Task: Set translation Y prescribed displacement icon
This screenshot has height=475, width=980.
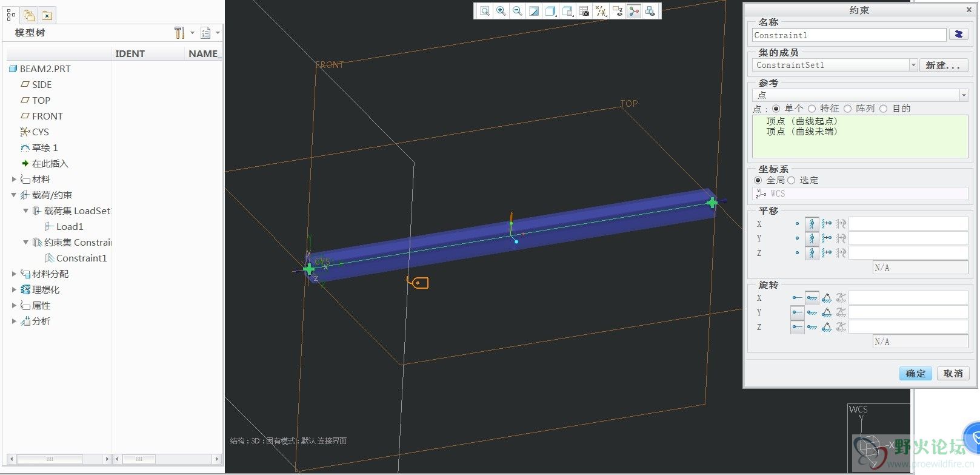Action: pyautogui.click(x=827, y=238)
